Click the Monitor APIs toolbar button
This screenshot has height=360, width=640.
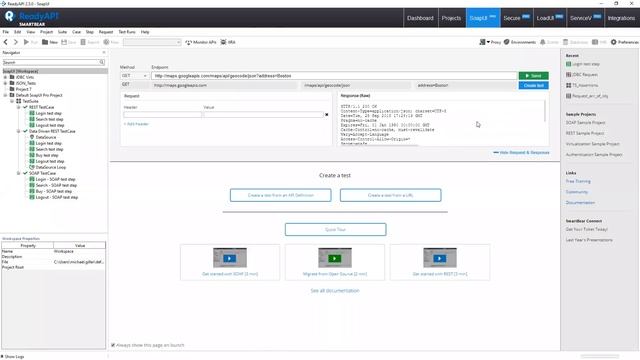(x=200, y=42)
